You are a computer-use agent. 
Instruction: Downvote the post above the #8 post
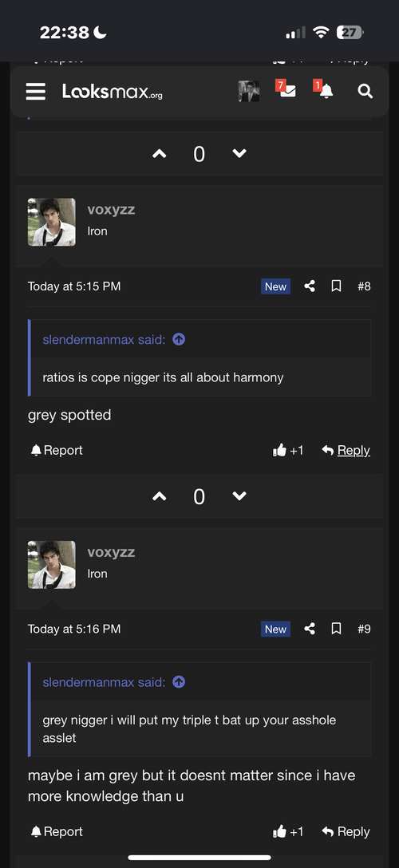click(x=239, y=154)
